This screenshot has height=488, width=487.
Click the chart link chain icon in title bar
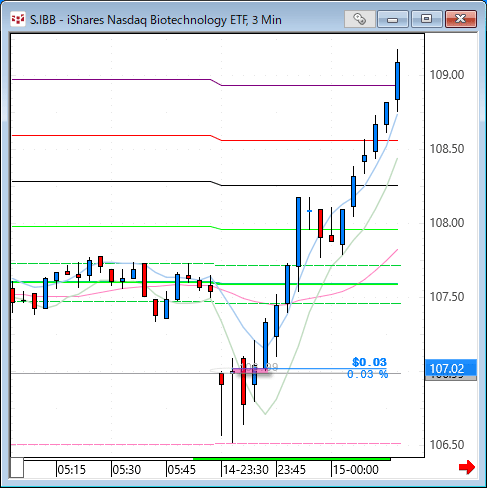tap(360, 19)
